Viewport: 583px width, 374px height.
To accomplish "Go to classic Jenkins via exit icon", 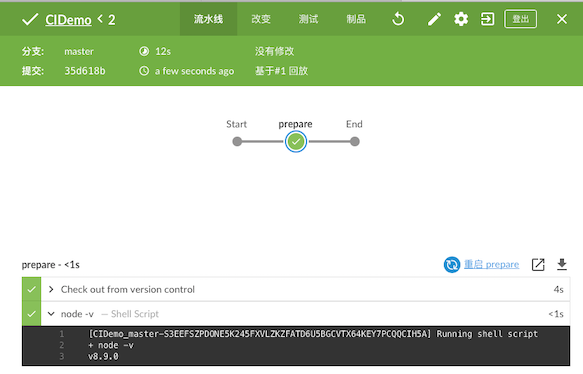I will pos(487,19).
